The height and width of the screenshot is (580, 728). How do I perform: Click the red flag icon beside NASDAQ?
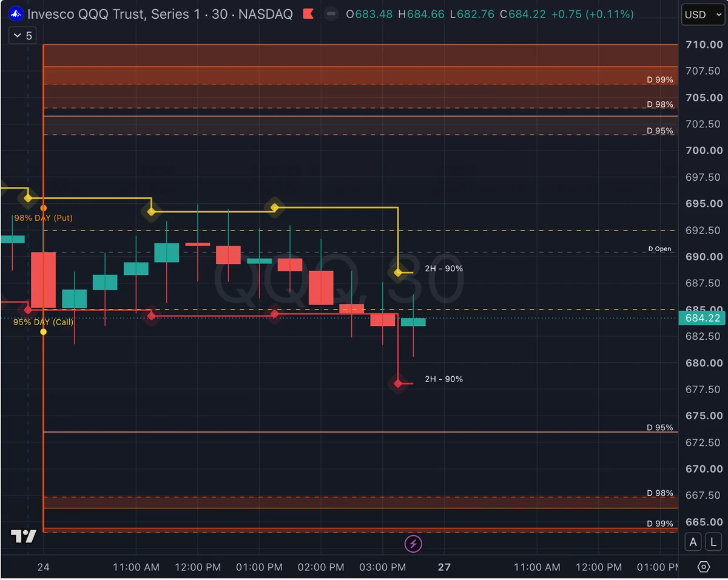click(x=308, y=13)
